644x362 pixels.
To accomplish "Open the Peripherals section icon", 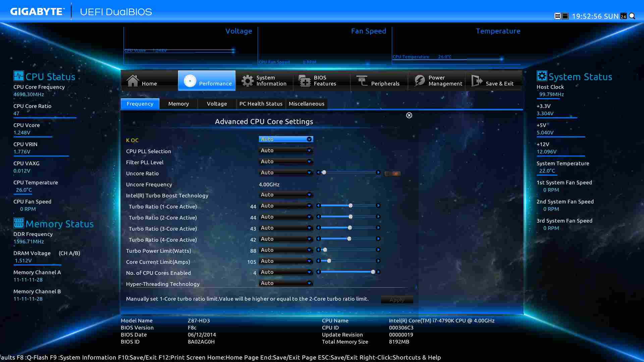I will click(362, 81).
